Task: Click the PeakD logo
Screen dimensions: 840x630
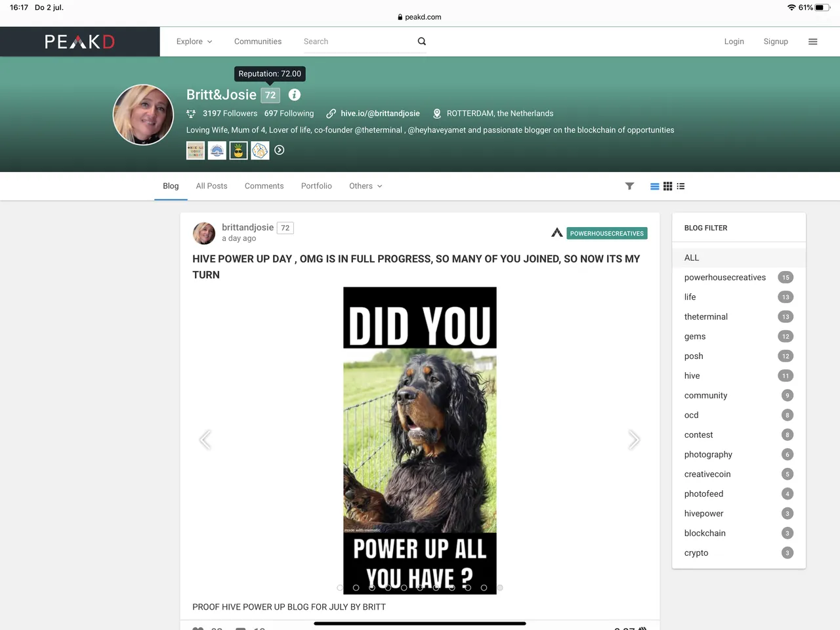Action: point(79,42)
